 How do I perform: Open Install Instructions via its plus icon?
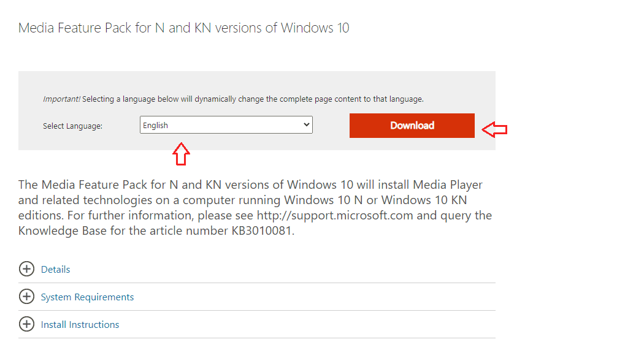tap(27, 324)
